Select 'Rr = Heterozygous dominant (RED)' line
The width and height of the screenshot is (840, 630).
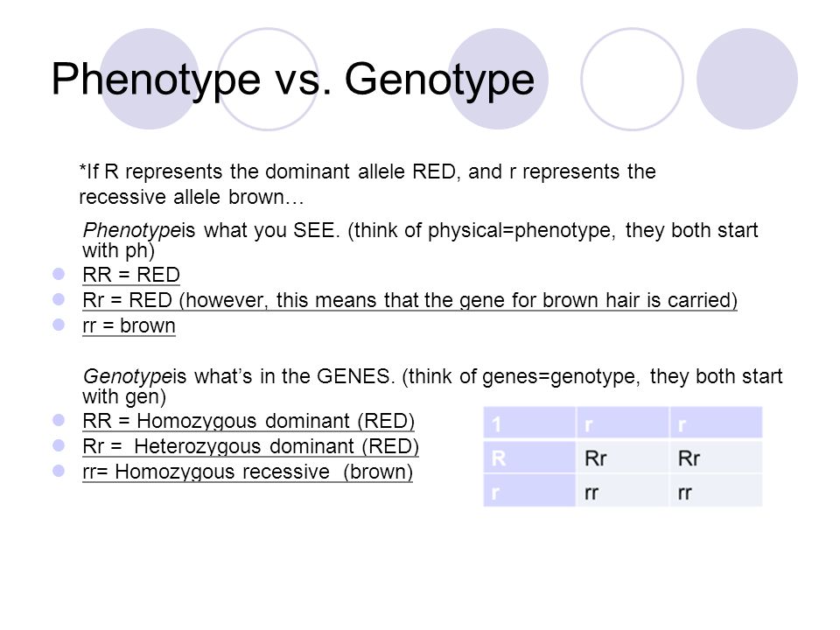click(x=250, y=446)
